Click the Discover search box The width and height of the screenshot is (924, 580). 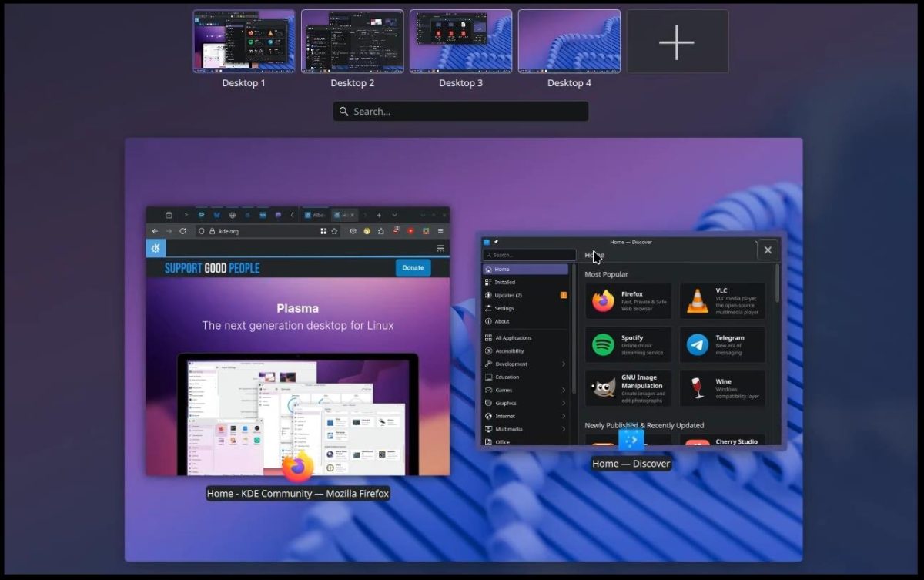coord(529,255)
